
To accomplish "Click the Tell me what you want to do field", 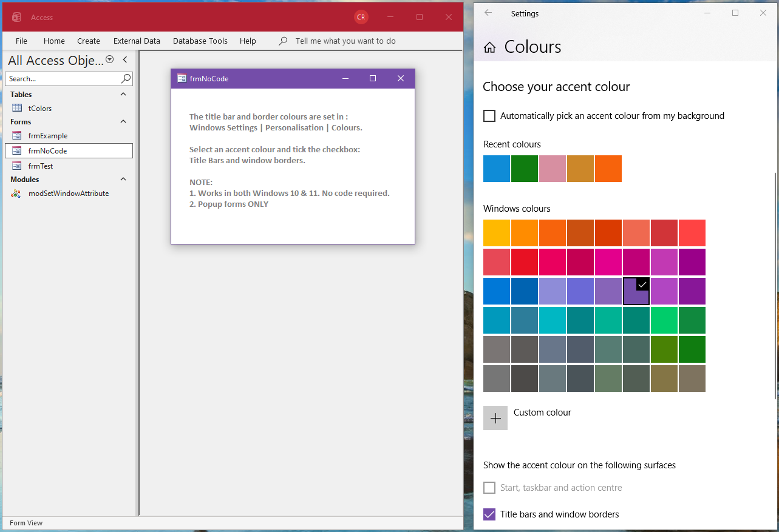I will 345,41.
